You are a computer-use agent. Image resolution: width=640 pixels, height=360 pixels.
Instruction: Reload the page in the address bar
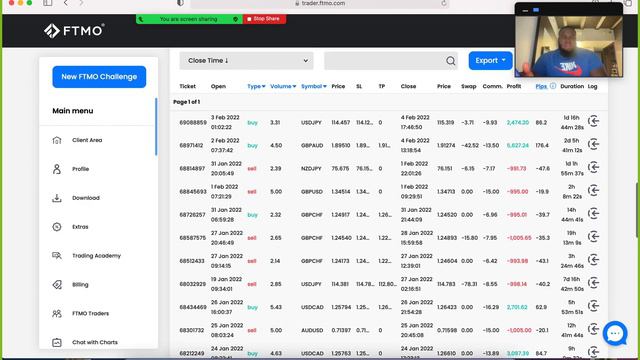coord(444,3)
